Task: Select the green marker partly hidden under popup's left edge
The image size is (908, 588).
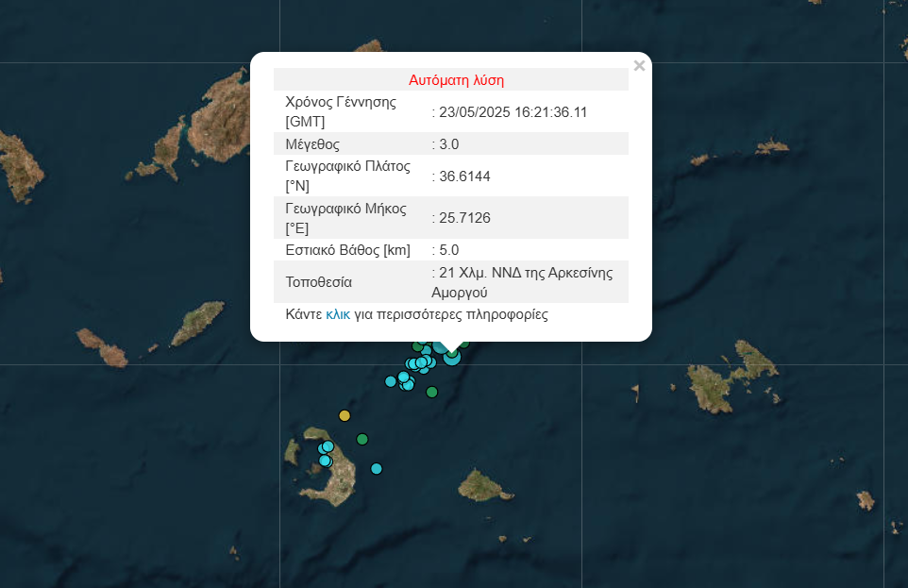Action: pyautogui.click(x=417, y=346)
